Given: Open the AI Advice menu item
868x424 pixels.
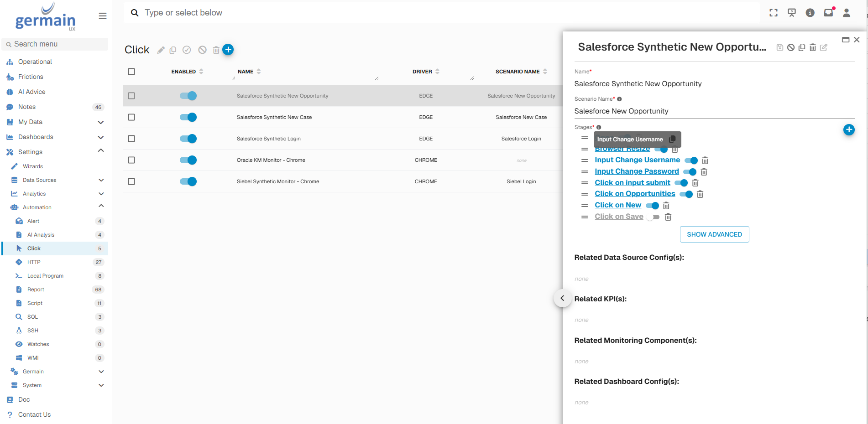Looking at the screenshot, I should pos(32,92).
